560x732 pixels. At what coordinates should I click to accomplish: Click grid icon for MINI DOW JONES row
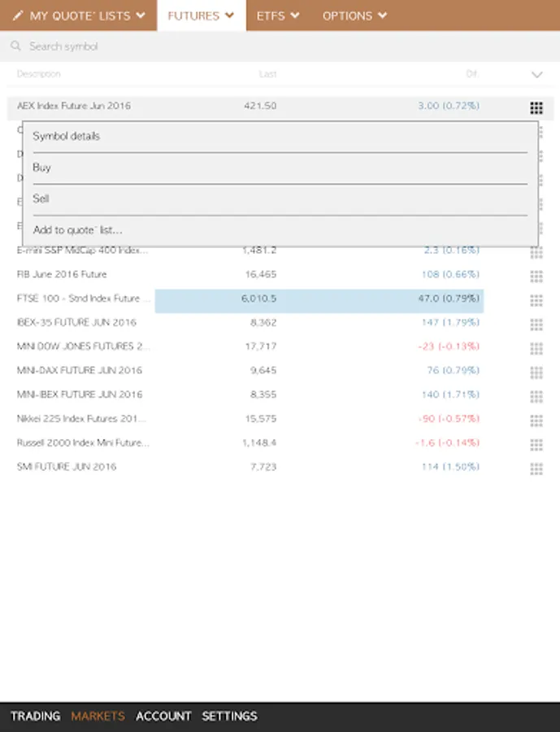(x=536, y=348)
